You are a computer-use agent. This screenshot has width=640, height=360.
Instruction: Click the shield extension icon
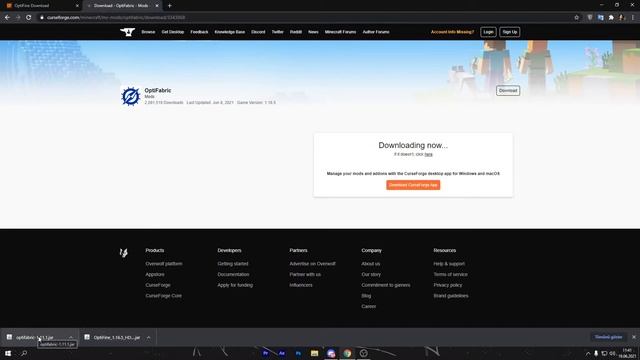[590, 18]
